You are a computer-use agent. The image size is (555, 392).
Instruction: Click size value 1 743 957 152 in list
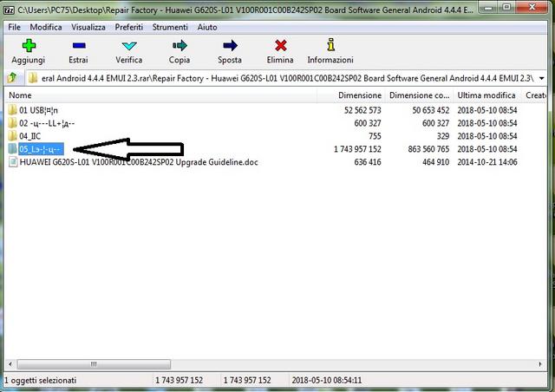(x=357, y=149)
